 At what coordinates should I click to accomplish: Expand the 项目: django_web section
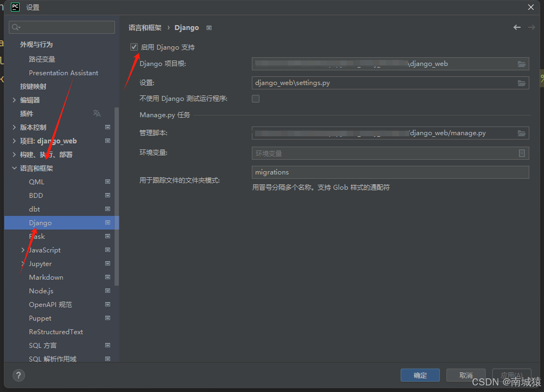tap(14, 141)
